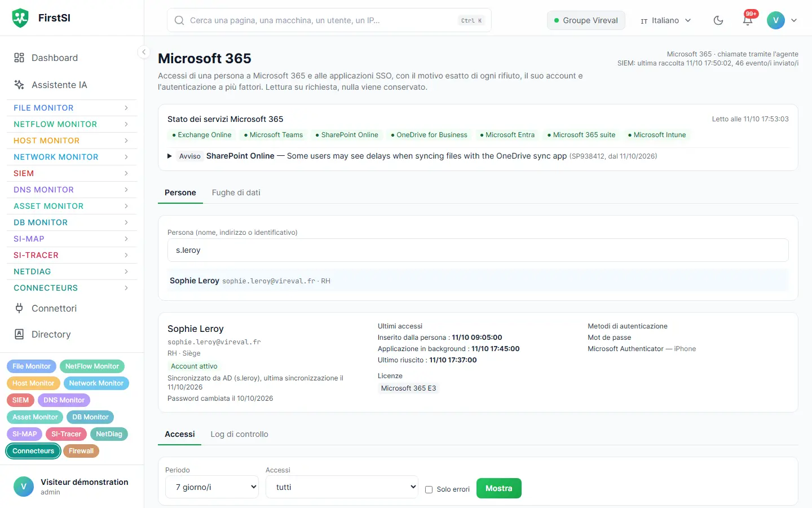This screenshot has width=812, height=508.
Task: Expand the NETFLOW MONITOR section
Action: (x=72, y=124)
